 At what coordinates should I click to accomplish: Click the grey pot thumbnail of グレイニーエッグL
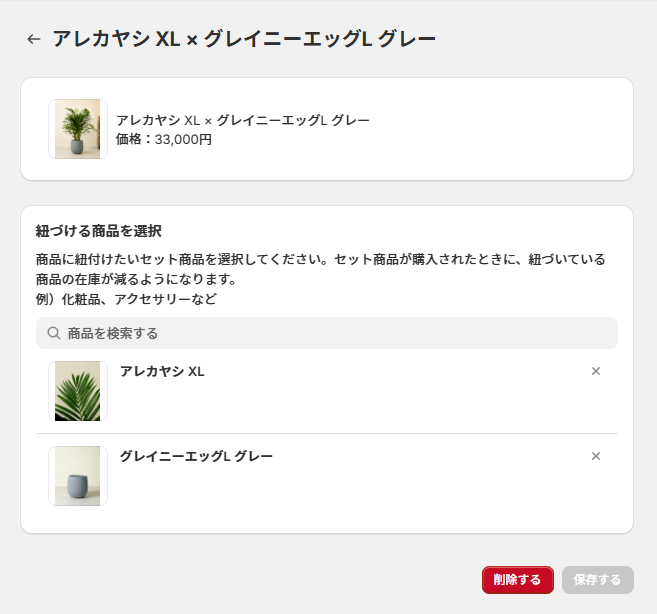click(77, 476)
